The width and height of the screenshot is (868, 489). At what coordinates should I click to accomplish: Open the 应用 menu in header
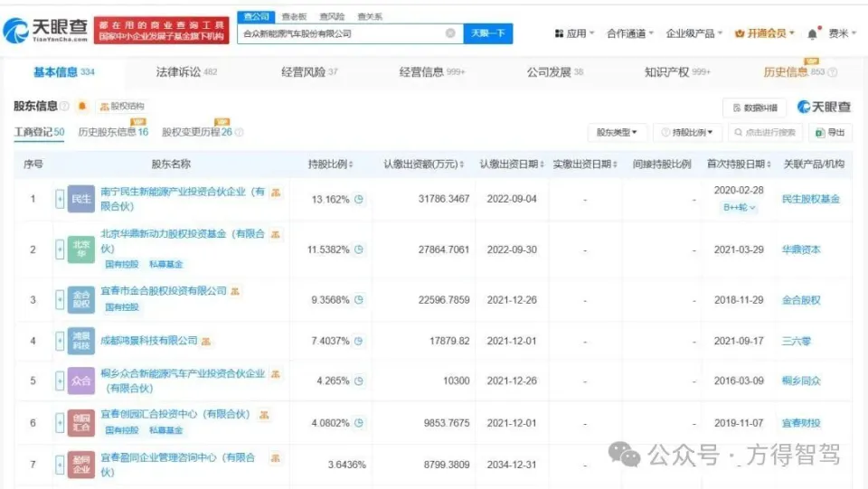coord(574,33)
